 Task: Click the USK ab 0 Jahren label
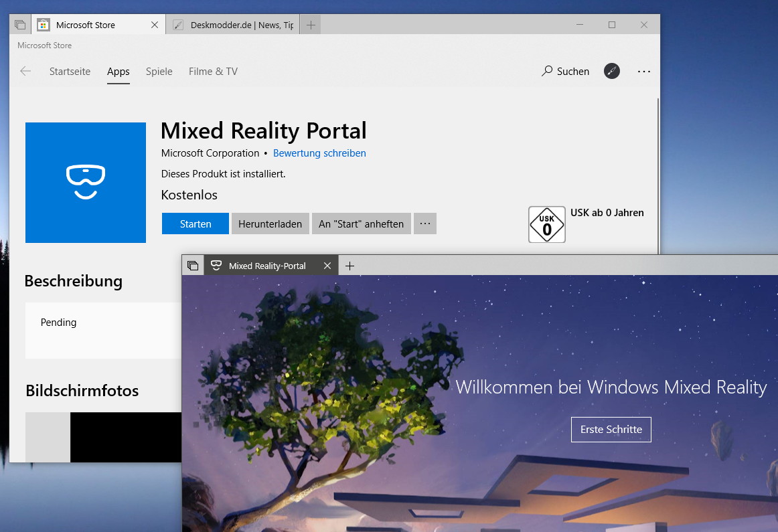[x=607, y=213]
